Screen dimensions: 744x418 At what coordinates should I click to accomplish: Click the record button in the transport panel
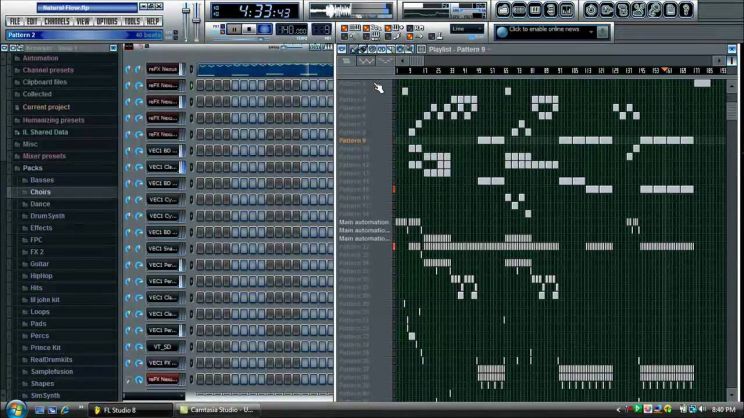[265, 29]
